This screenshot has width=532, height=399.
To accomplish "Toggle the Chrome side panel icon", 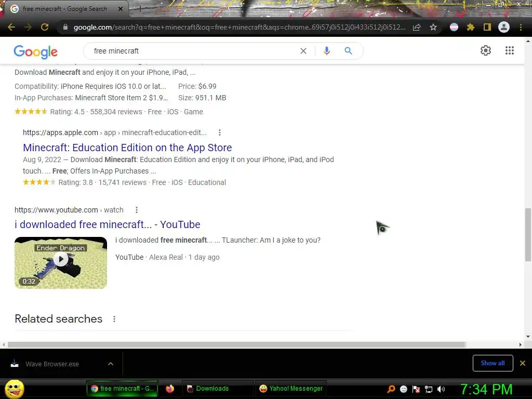I will pos(487,27).
